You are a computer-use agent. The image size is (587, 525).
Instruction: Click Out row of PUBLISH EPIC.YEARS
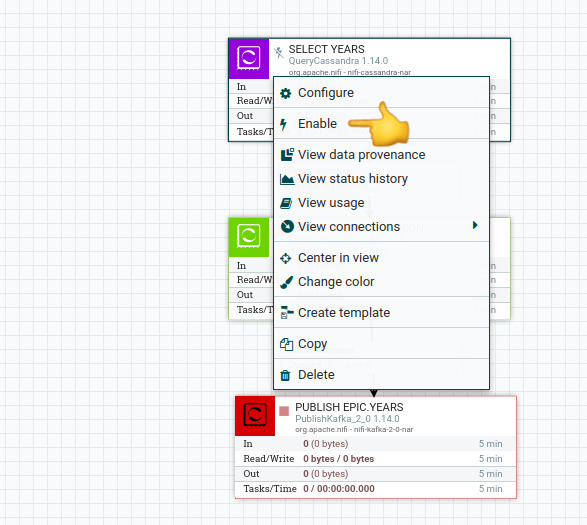point(376,474)
